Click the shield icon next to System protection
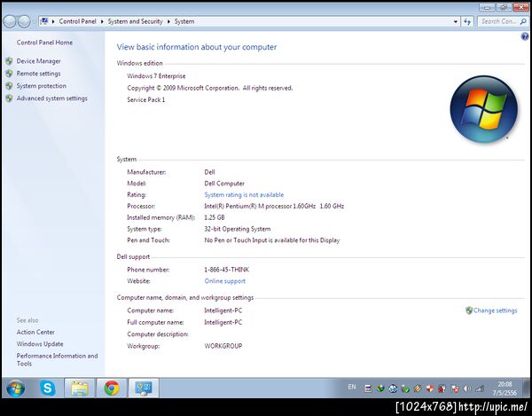This screenshot has height=416, width=532. coord(10,86)
